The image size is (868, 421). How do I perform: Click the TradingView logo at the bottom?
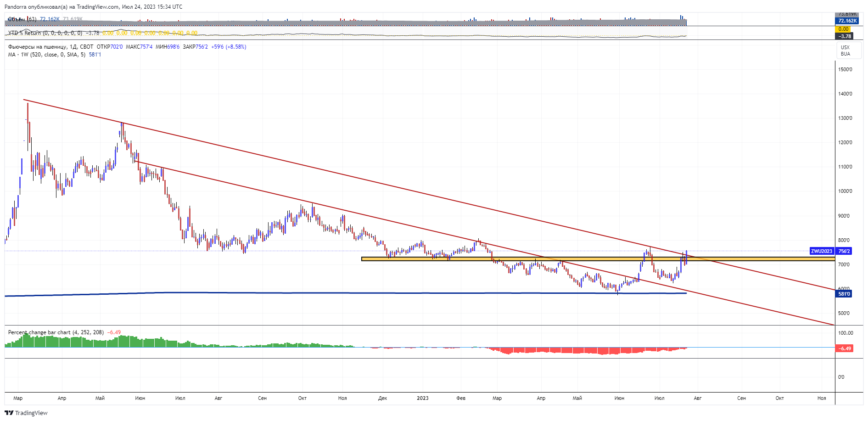point(26,413)
